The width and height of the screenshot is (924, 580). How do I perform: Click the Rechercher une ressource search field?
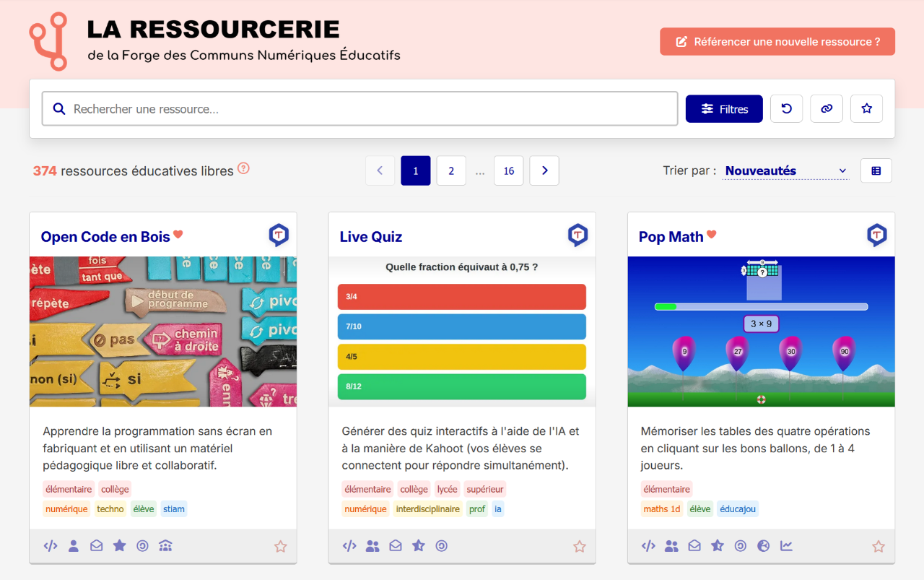tap(359, 109)
